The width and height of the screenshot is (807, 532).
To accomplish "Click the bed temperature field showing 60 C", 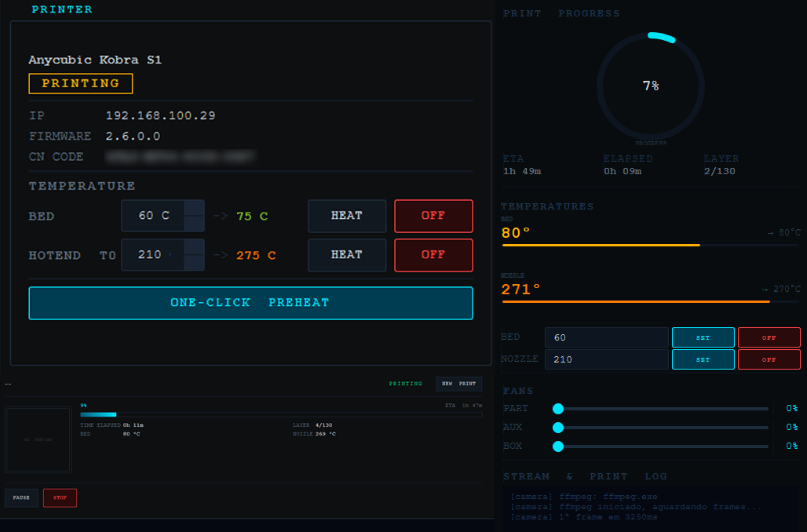I will (153, 216).
